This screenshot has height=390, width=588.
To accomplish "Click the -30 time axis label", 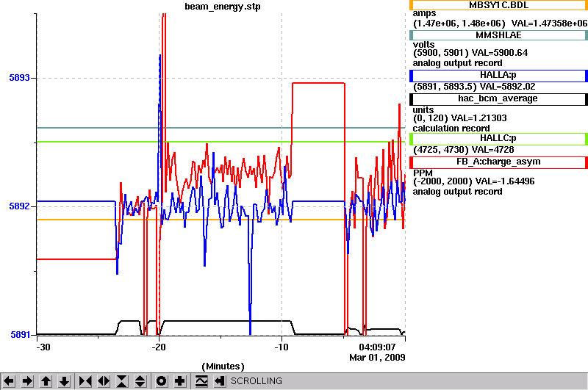I will (43, 347).
